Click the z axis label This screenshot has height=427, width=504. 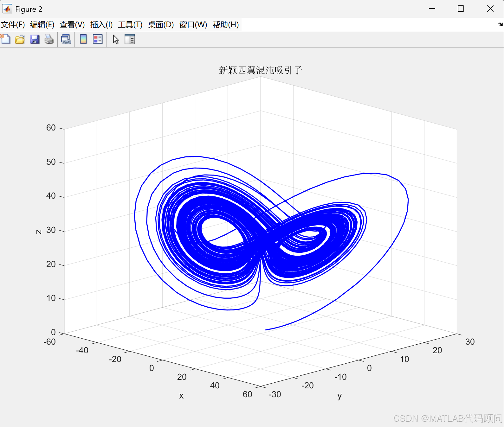pyautogui.click(x=39, y=232)
